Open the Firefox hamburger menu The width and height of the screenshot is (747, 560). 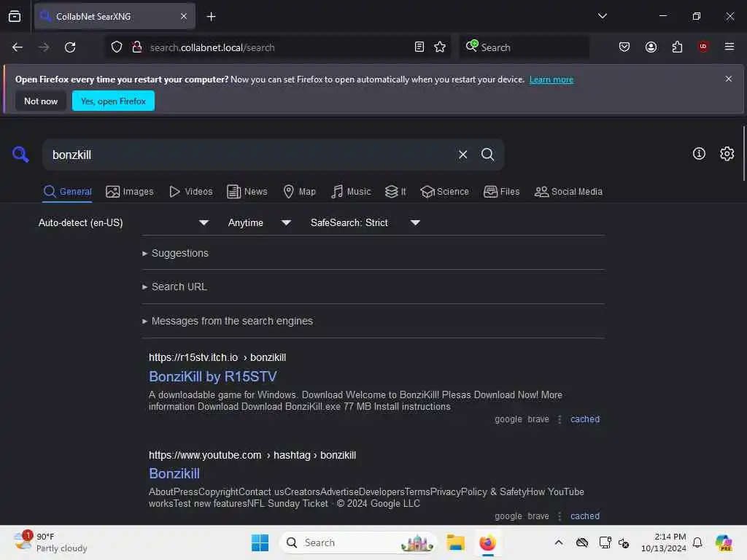click(x=729, y=47)
